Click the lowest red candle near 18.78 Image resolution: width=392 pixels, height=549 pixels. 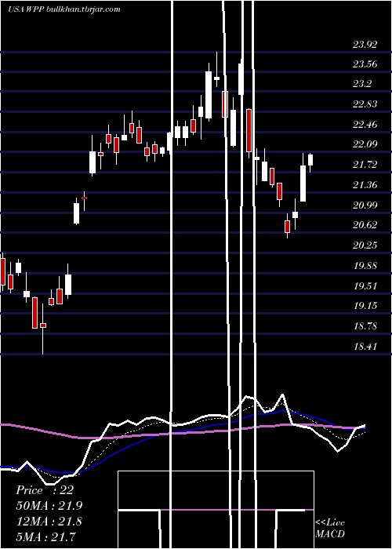[x=43, y=325]
